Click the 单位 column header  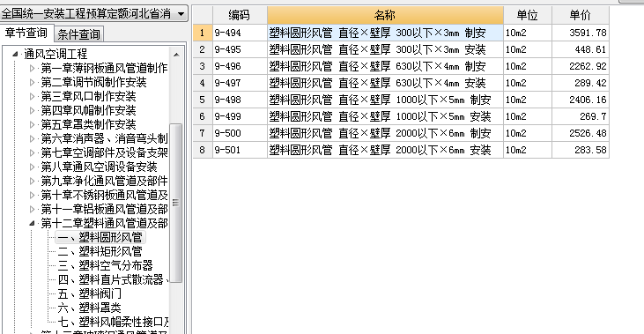(528, 15)
